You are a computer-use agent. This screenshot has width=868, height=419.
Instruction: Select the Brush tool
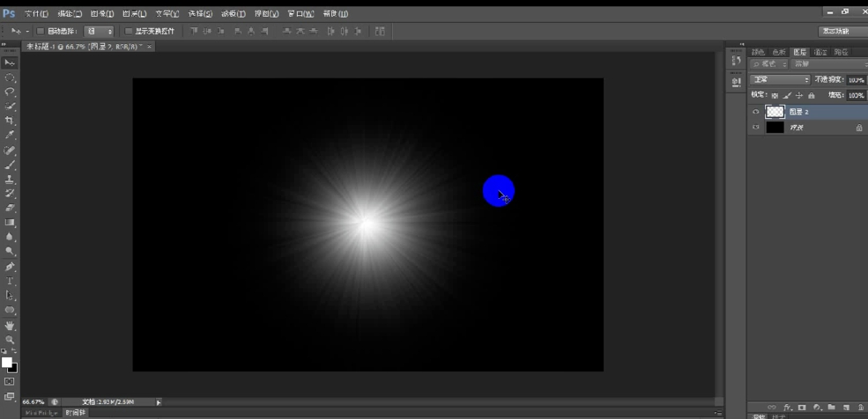tap(10, 165)
